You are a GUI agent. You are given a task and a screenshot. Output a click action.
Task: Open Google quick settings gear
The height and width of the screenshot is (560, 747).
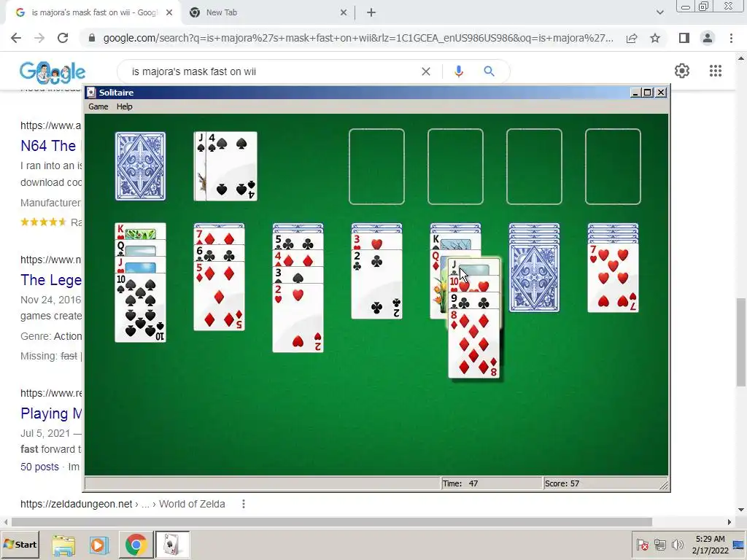tap(682, 71)
